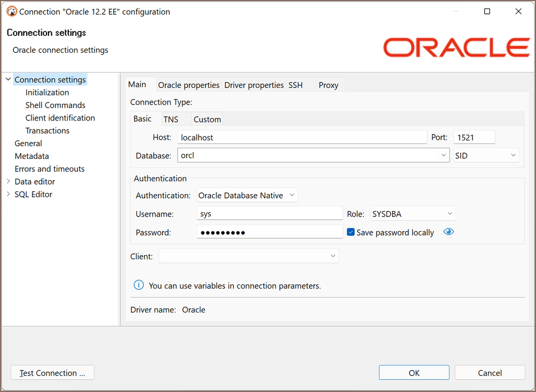Viewport: 536px width, 392px height.
Task: Open the Client dropdown list
Action: point(249,256)
